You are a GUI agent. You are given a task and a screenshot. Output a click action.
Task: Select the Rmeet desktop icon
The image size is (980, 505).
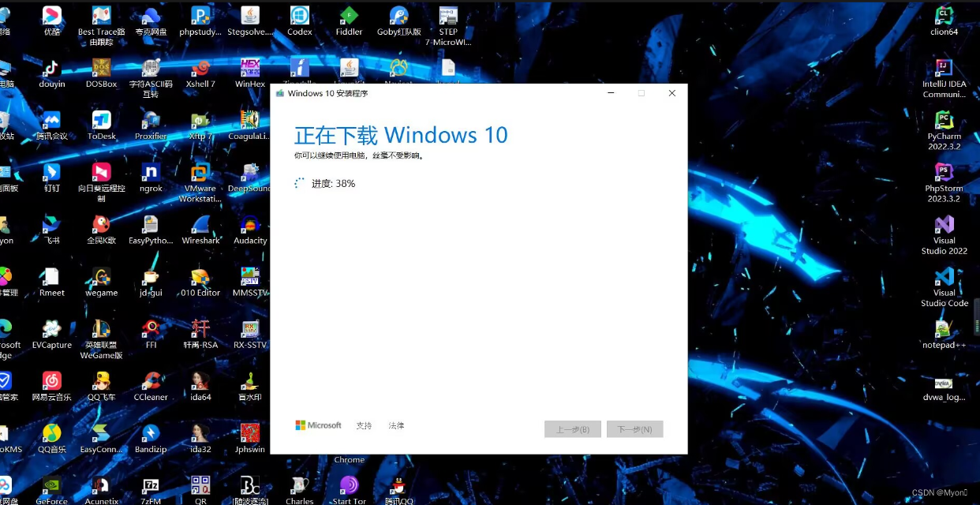52,282
